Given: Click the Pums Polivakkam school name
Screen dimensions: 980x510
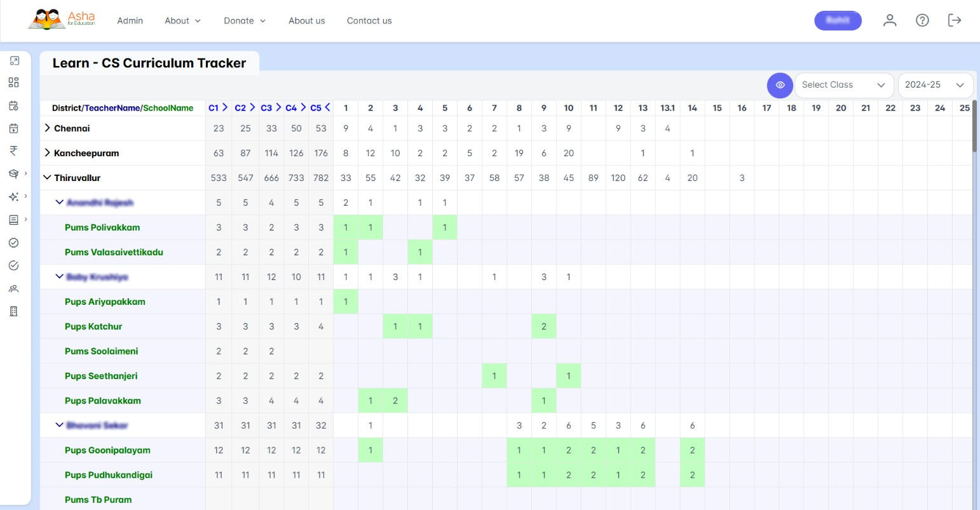Looking at the screenshot, I should tap(102, 227).
